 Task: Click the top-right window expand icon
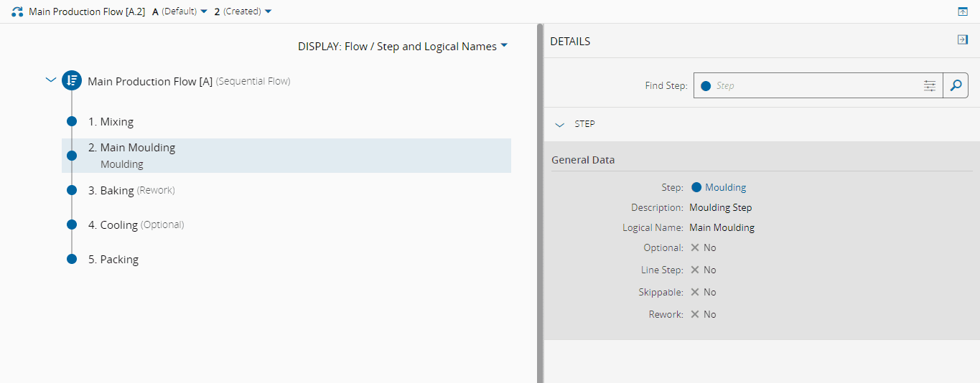963,11
